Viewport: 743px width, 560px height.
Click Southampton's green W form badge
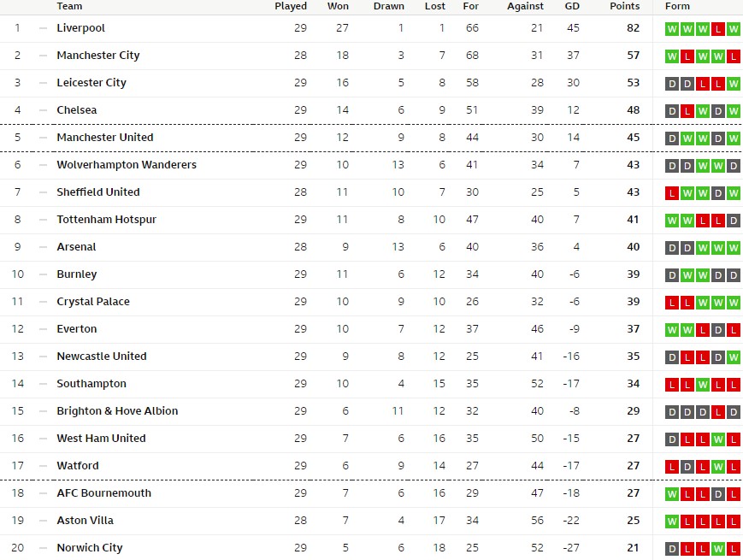(x=703, y=385)
